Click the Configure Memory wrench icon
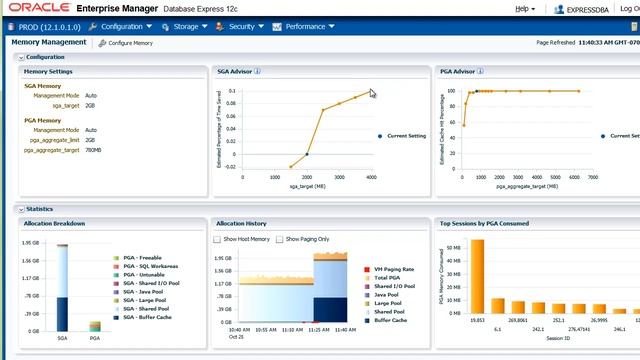 pos(102,43)
